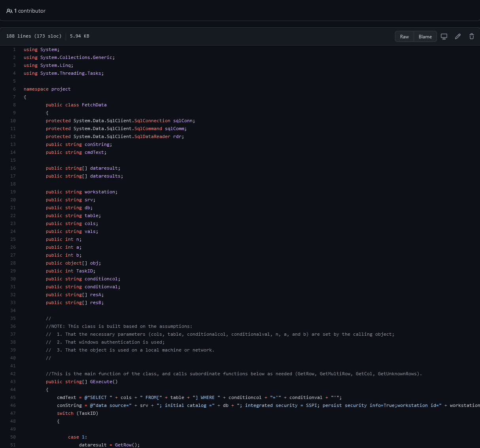Click 'public string table;' line
The height and width of the screenshot is (448, 480).
[74, 215]
